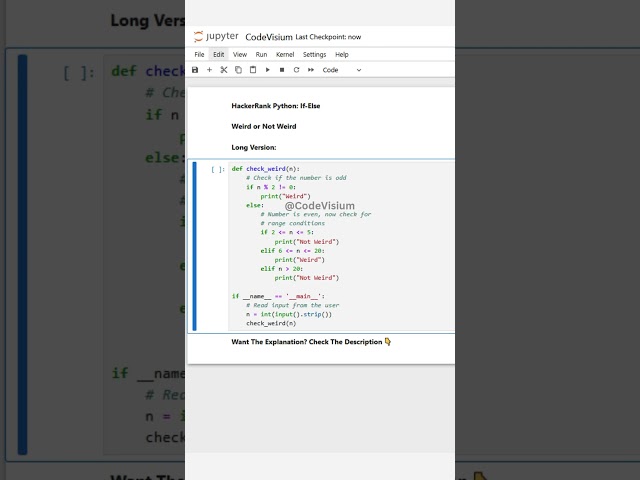Screen dimensions: 640x480
Task: Open the Settings menu
Action: pos(314,54)
